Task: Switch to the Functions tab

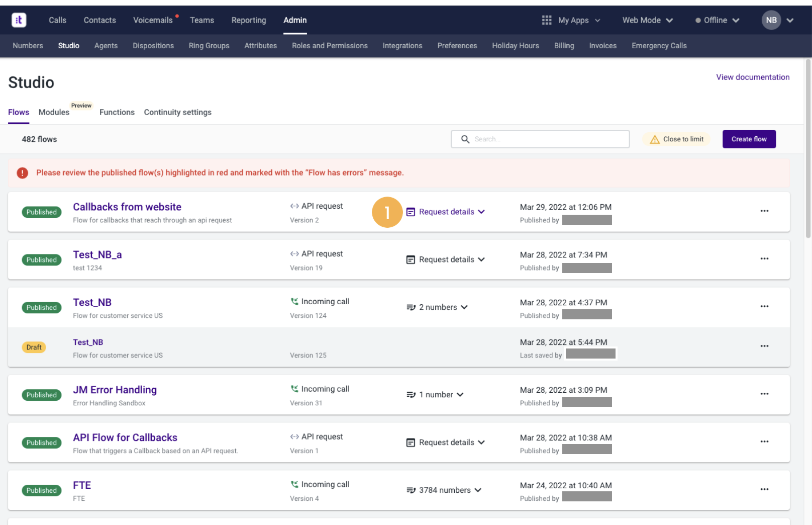Action: tap(117, 112)
